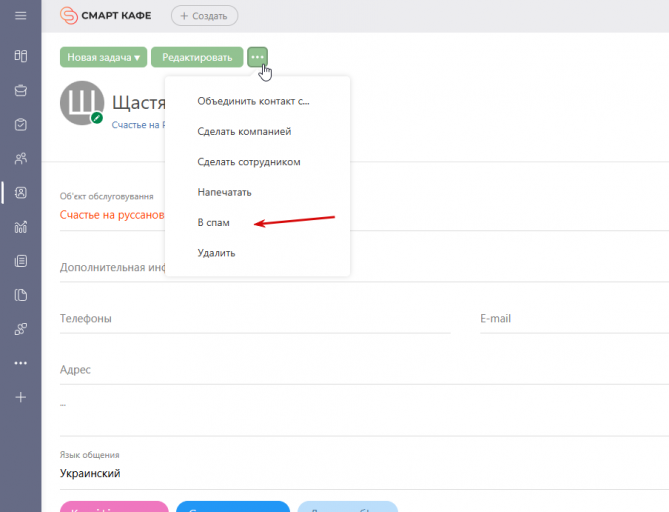The height and width of the screenshot is (512, 669).
Task: Open the files copy icon in sidebar
Action: [x=20, y=295]
